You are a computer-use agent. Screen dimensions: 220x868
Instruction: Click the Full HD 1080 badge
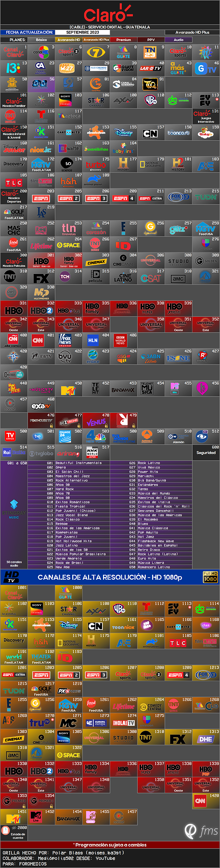click(x=210, y=577)
